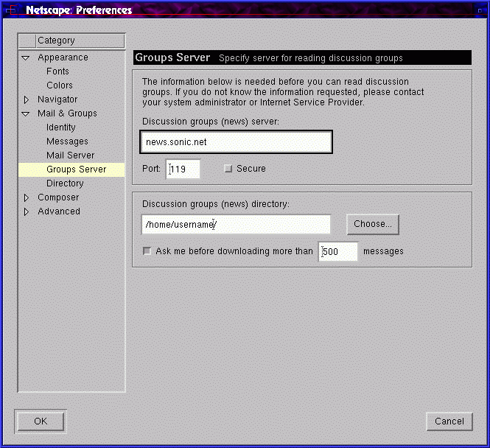Open the Directory preferences
The width and height of the screenshot is (490, 448).
pos(65,183)
